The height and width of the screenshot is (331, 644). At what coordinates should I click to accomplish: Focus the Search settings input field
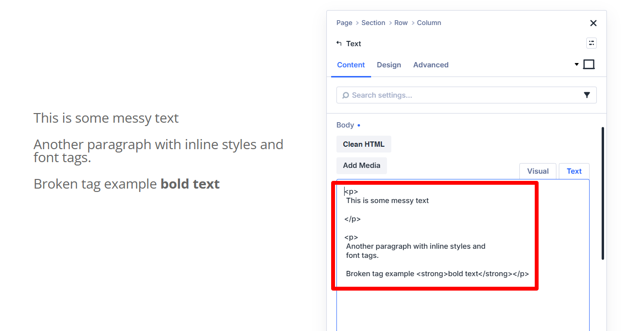pos(466,95)
